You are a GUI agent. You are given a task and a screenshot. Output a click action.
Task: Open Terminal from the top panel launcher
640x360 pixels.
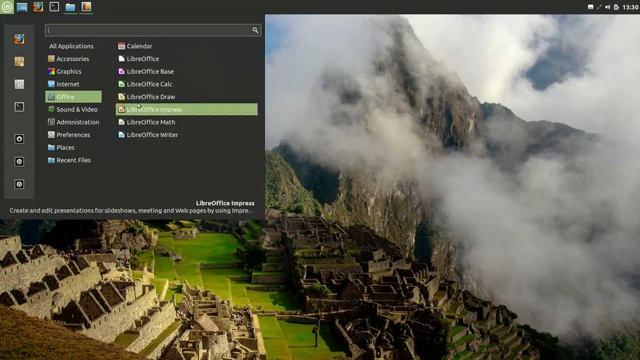tap(54, 7)
